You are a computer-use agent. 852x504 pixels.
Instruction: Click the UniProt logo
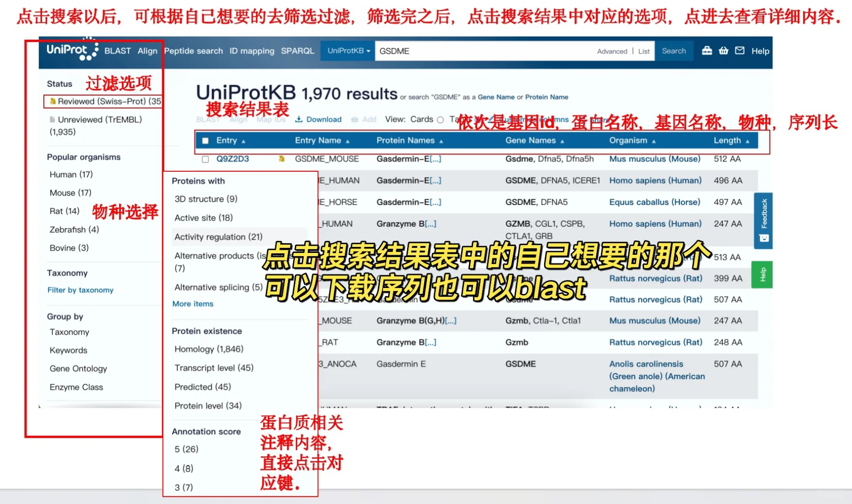click(72, 50)
